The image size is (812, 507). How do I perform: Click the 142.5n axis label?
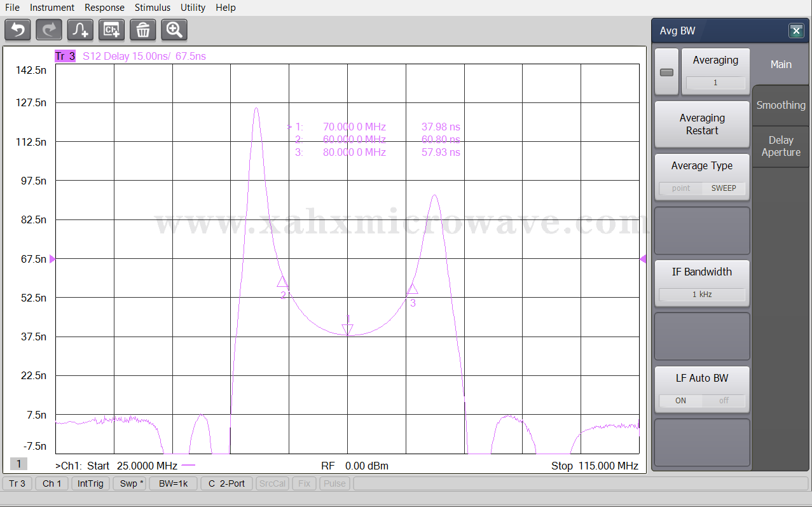point(32,69)
